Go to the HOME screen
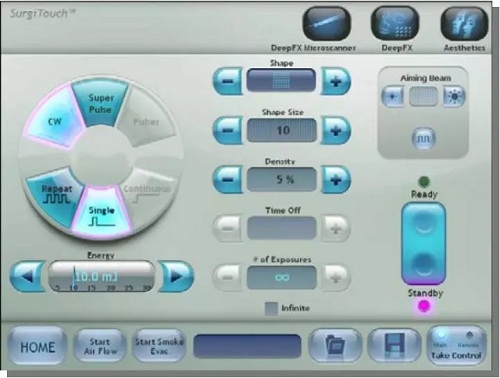This screenshot has width=500, height=378. (37, 347)
